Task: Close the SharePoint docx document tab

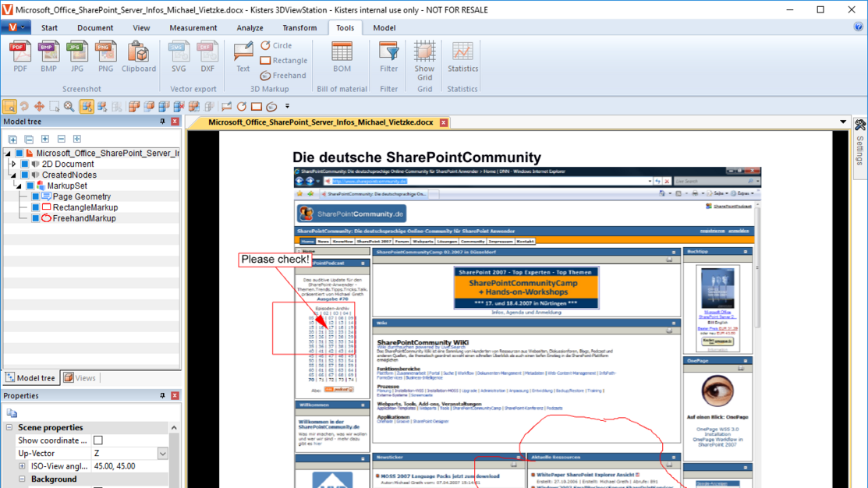Action: pyautogui.click(x=444, y=122)
